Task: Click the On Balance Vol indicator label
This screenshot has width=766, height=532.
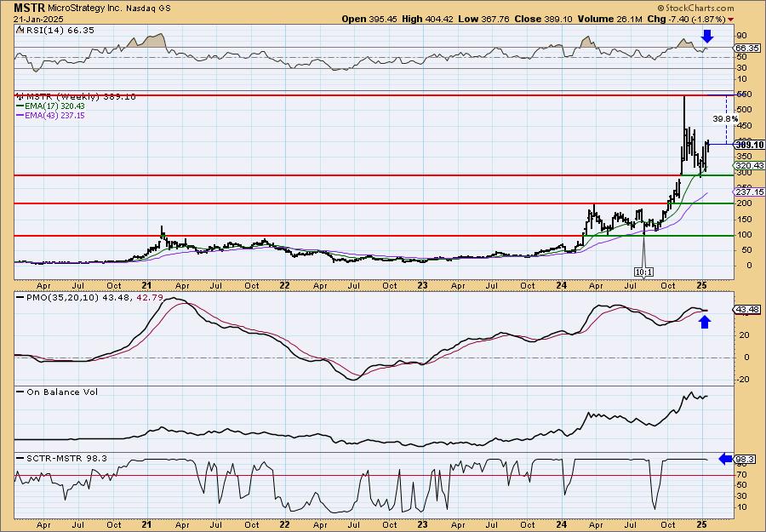Action: [61, 392]
